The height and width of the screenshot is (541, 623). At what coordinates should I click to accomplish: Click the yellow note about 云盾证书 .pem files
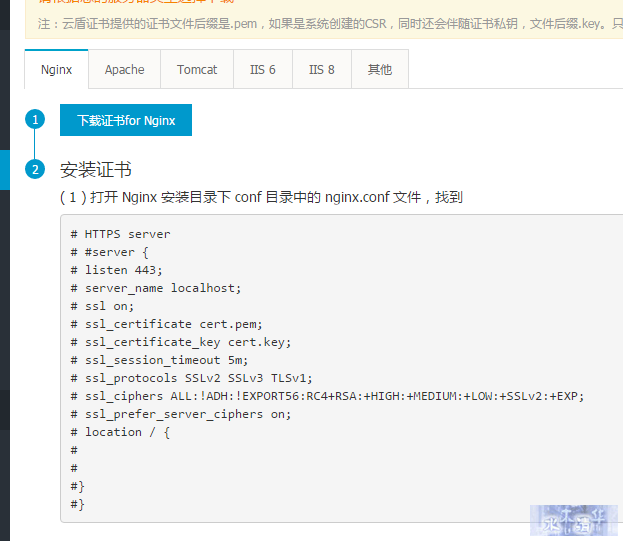[x=331, y=24]
